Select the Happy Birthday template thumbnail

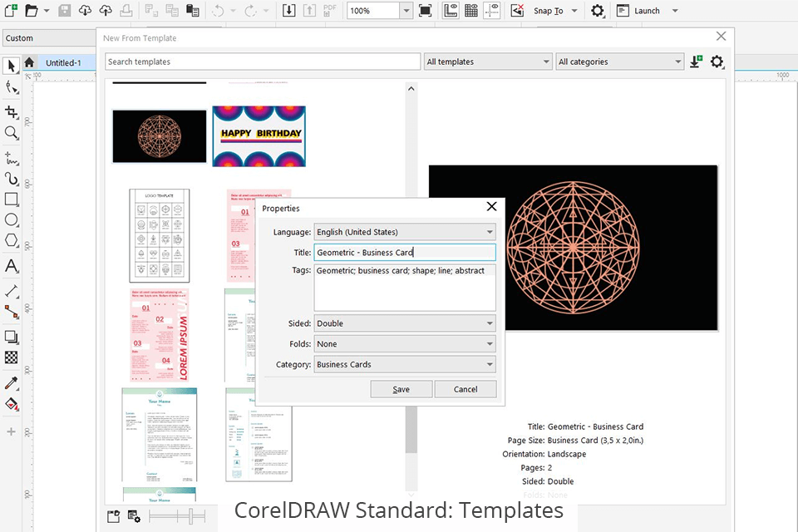pyautogui.click(x=259, y=136)
